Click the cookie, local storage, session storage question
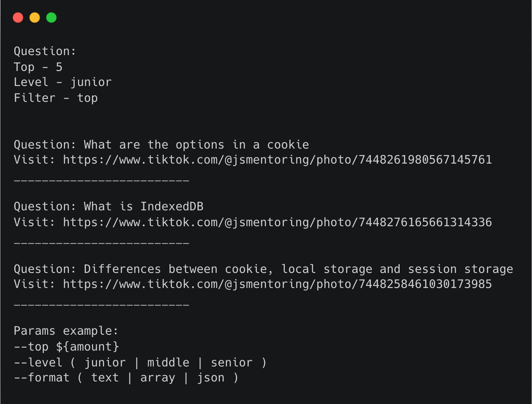This screenshot has height=404, width=532. tap(298, 269)
